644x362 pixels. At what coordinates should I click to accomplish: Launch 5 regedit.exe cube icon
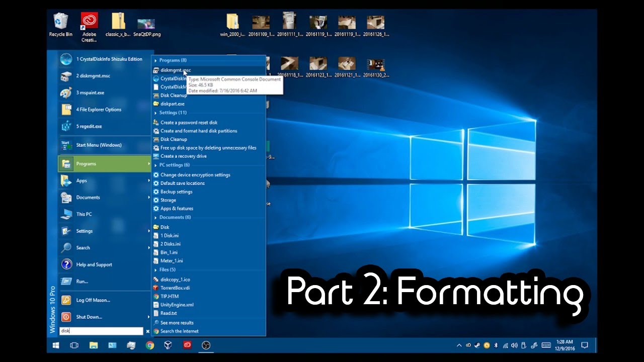click(66, 126)
